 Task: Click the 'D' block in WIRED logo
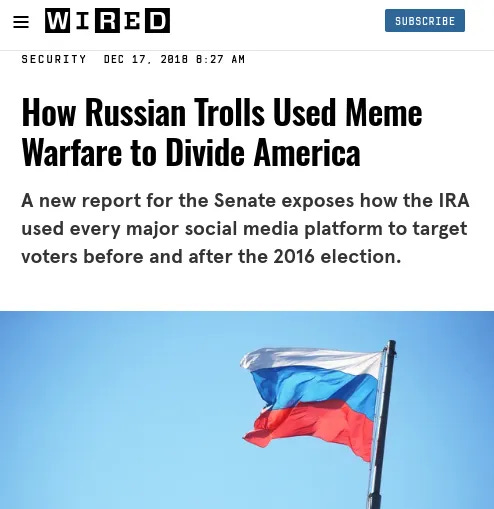(157, 21)
